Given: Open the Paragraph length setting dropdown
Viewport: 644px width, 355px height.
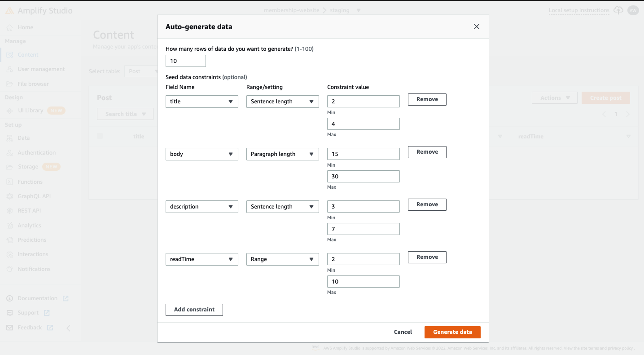Looking at the screenshot, I should click(283, 154).
